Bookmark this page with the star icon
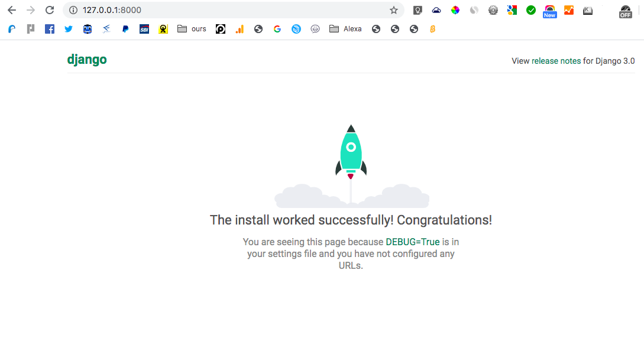This screenshot has width=644, height=348. [x=393, y=10]
